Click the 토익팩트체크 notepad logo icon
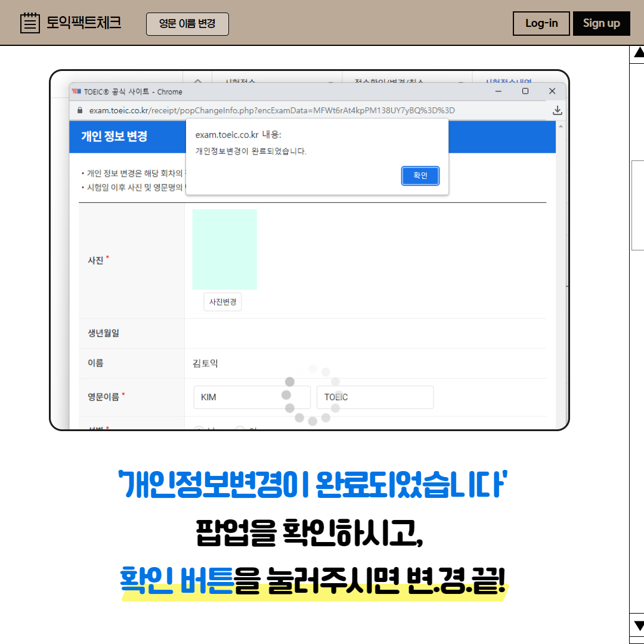 tap(30, 23)
